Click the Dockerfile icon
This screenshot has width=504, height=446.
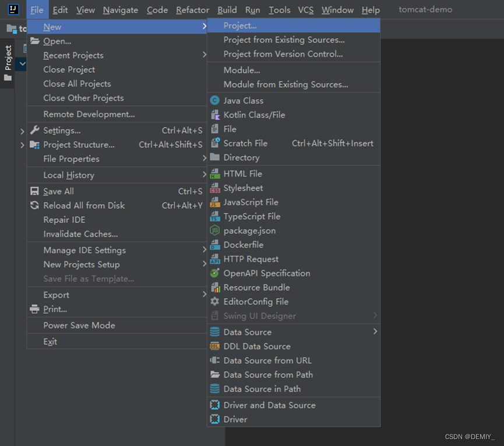coord(215,245)
